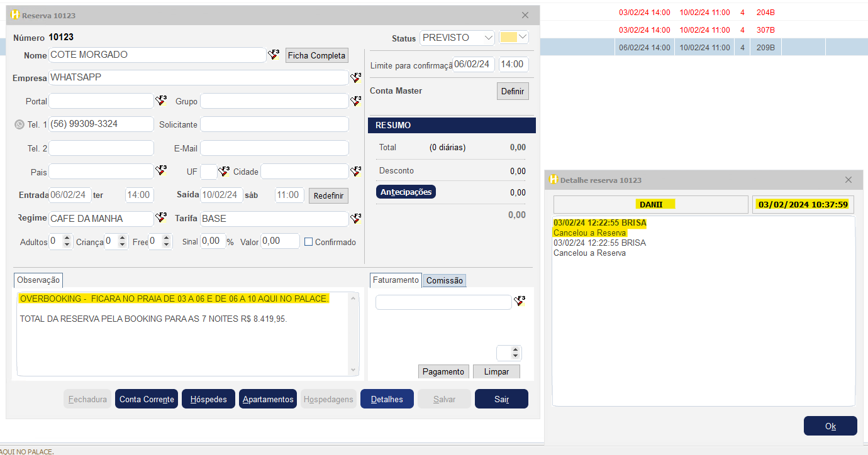The height and width of the screenshot is (455, 868).
Task: Click the F3 lookup icon beside Tarifa field
Action: point(355,218)
